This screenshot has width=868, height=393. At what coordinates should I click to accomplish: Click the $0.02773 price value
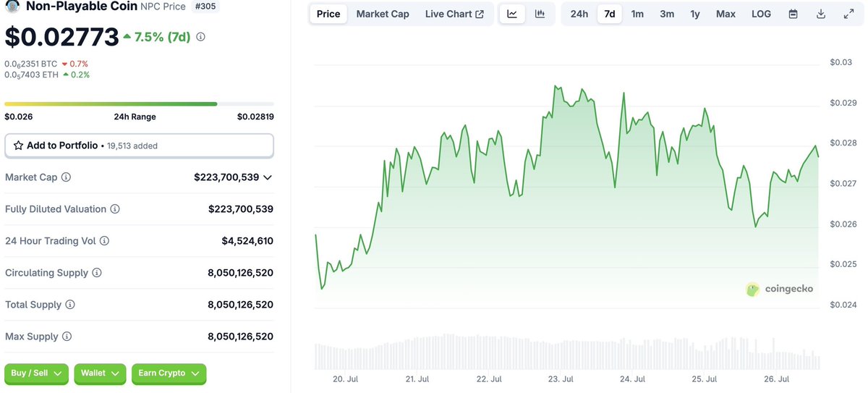(61, 37)
